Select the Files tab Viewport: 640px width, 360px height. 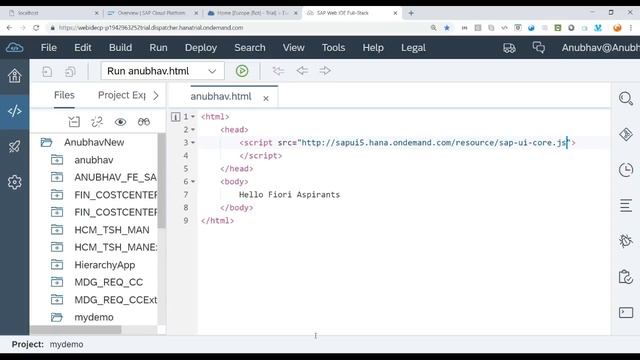point(64,95)
